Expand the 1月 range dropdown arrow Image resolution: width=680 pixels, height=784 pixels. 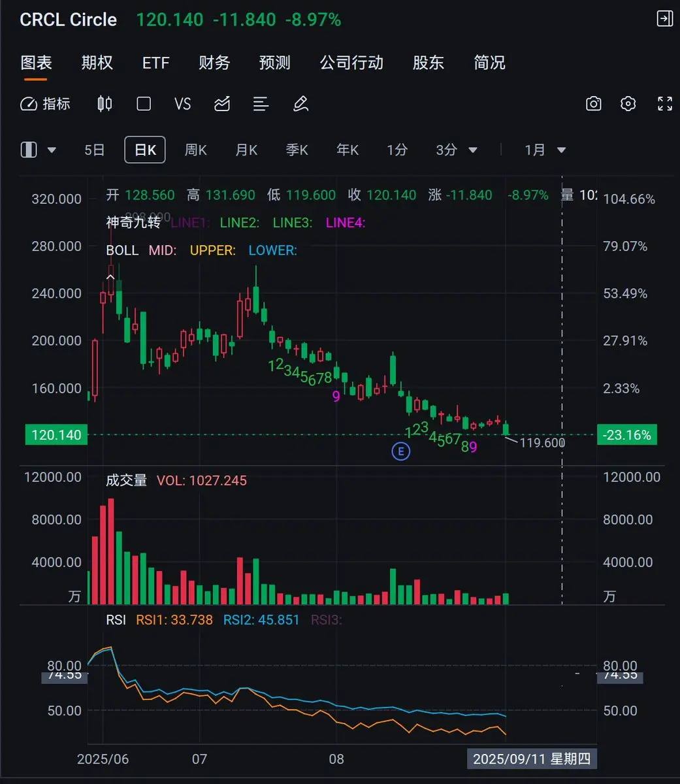pyautogui.click(x=561, y=150)
